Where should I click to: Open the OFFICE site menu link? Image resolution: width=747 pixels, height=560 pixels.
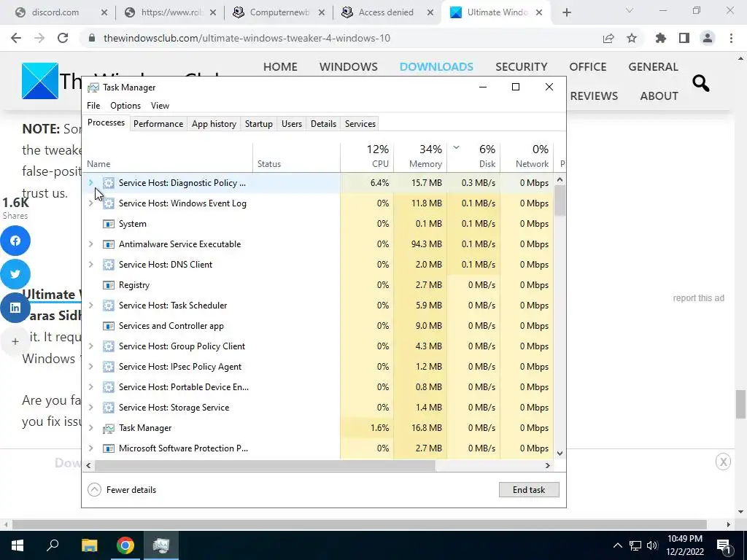(588, 66)
